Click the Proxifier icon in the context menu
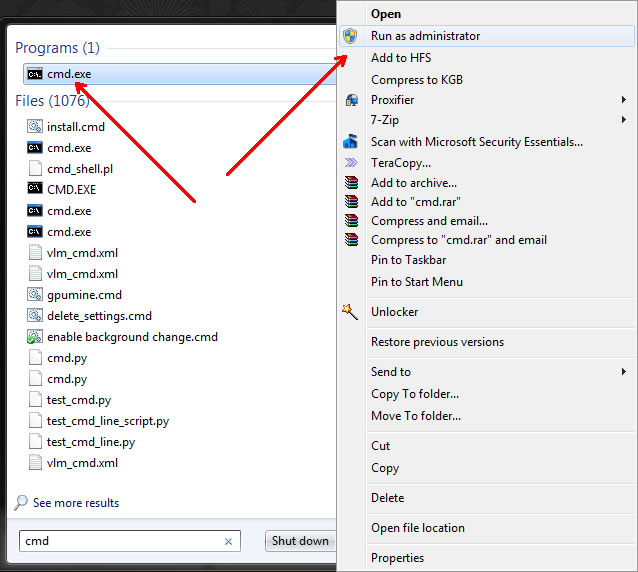The width and height of the screenshot is (638, 572). 352,100
